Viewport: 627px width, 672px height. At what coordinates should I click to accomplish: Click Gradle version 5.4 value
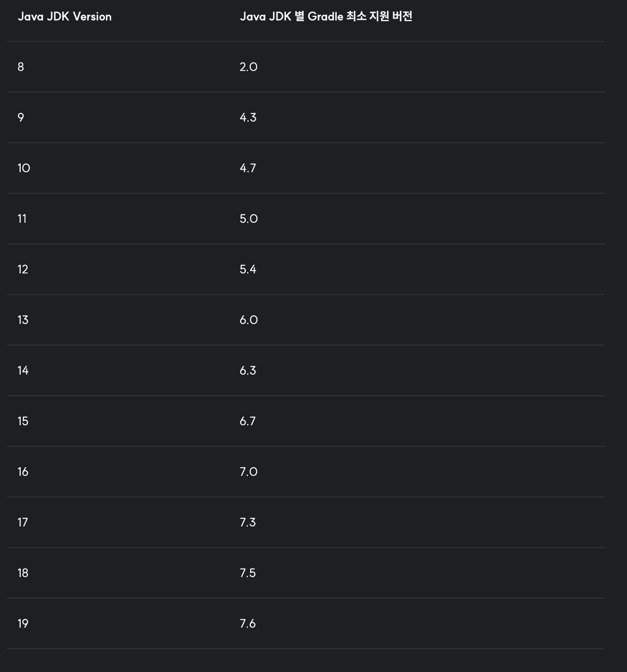tap(248, 269)
